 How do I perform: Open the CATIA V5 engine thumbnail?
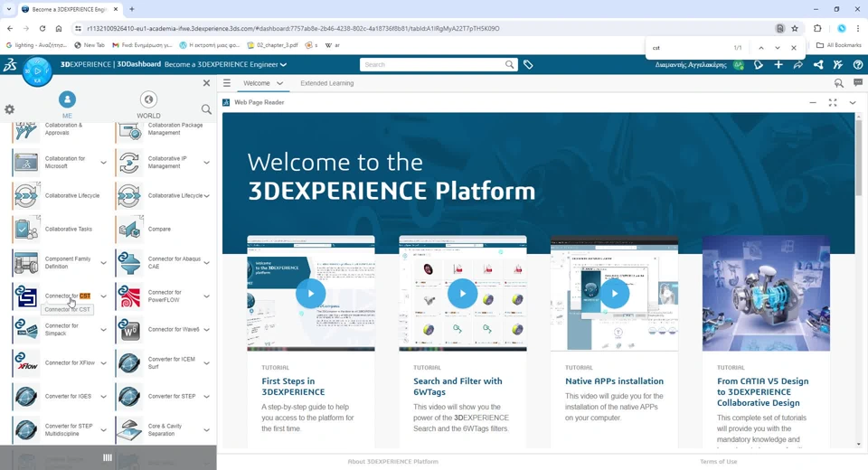[766, 293]
